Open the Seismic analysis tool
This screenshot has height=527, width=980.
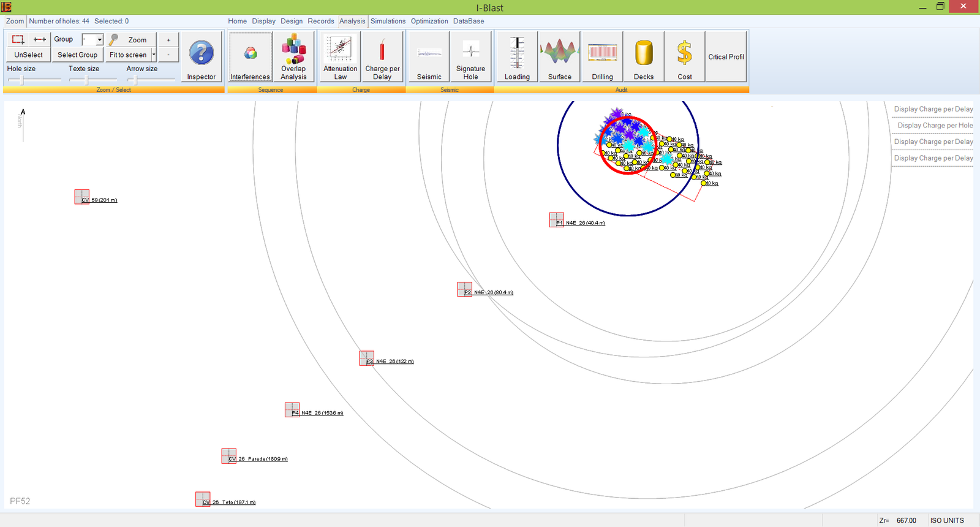[429, 57]
